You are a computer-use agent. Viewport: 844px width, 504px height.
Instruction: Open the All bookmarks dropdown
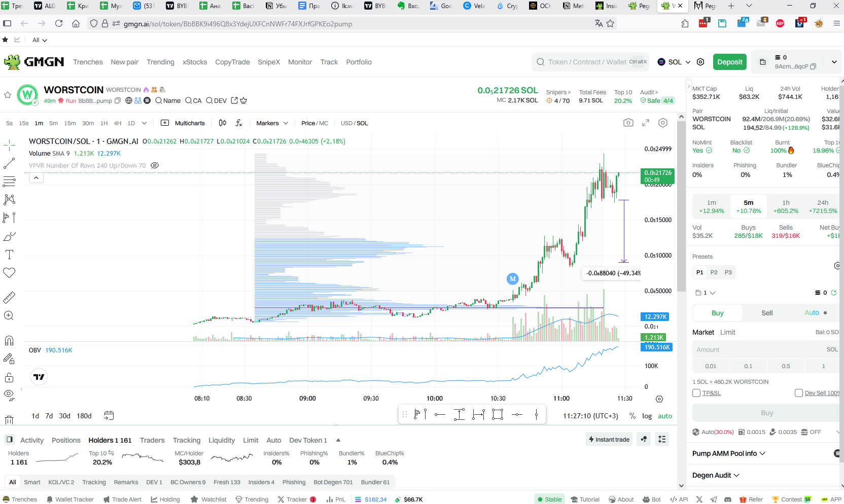[40, 40]
